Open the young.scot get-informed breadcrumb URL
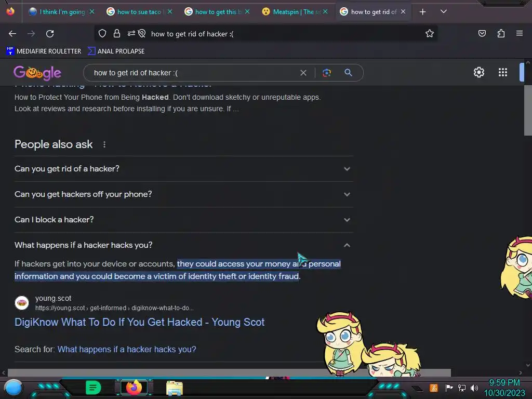Viewport: 532px width, 399px height. click(x=114, y=308)
